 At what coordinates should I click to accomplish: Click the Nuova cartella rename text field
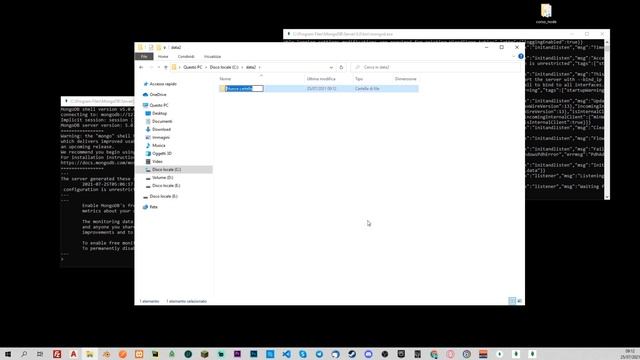(x=244, y=89)
